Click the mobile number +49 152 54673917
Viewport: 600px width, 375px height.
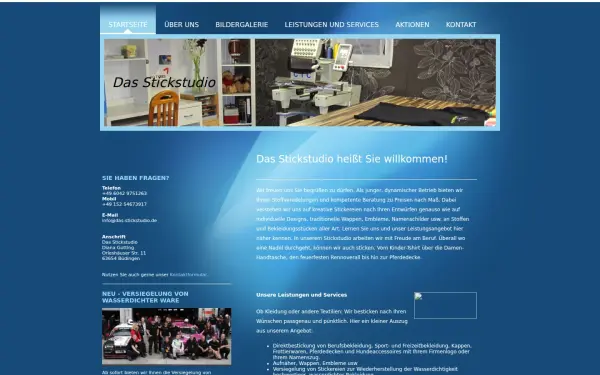[124, 204]
